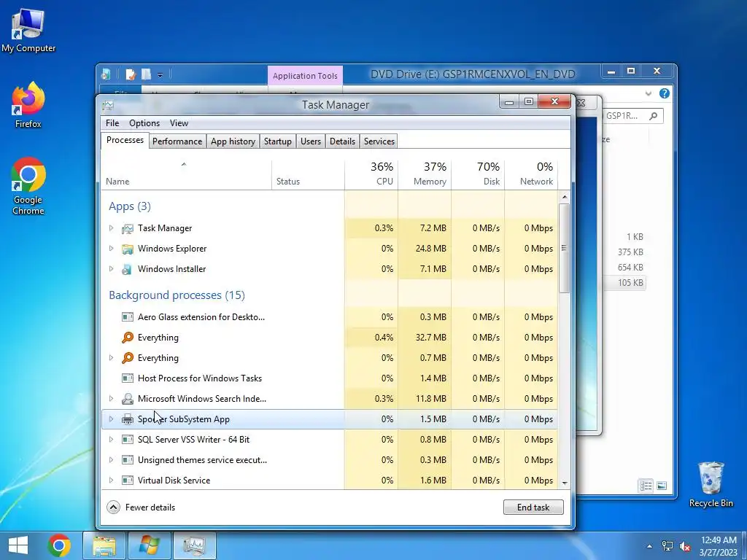Open the network status tray icon
747x560 pixels.
click(667, 546)
